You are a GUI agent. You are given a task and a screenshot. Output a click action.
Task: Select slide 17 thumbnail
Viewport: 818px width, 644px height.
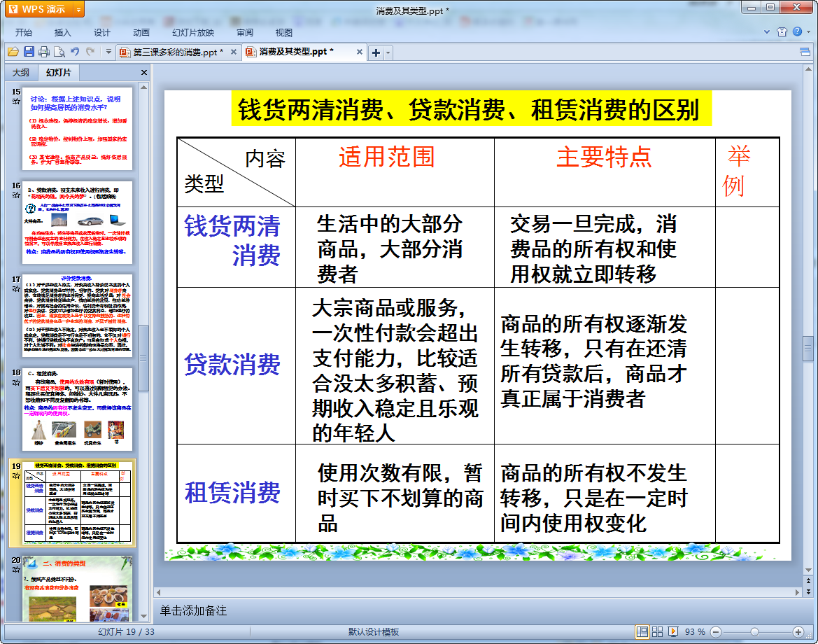[77, 316]
